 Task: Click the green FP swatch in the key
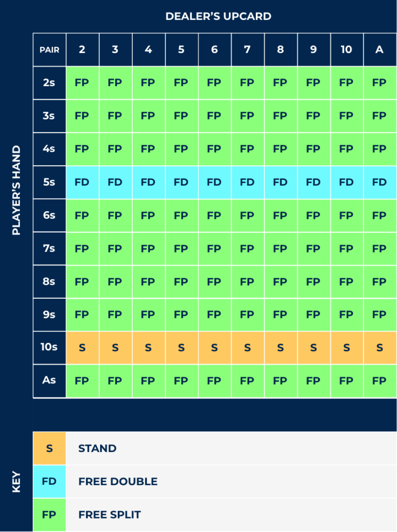49,515
